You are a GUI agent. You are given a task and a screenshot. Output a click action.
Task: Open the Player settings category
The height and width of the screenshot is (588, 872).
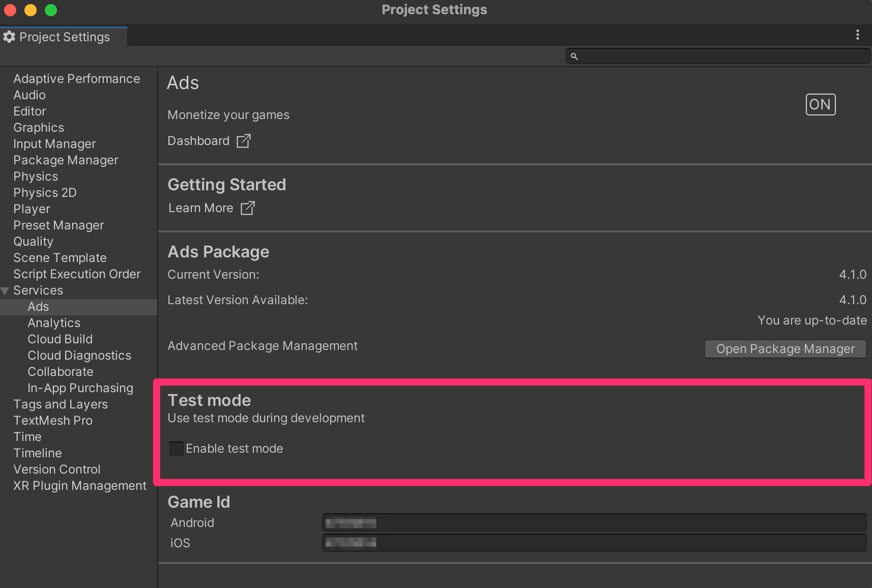pos(32,209)
